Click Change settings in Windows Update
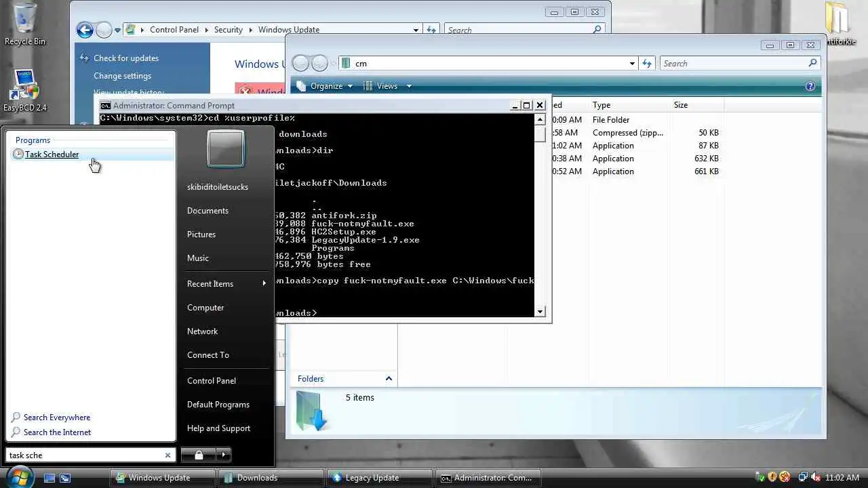Screen dimensions: 868x488 (122, 76)
